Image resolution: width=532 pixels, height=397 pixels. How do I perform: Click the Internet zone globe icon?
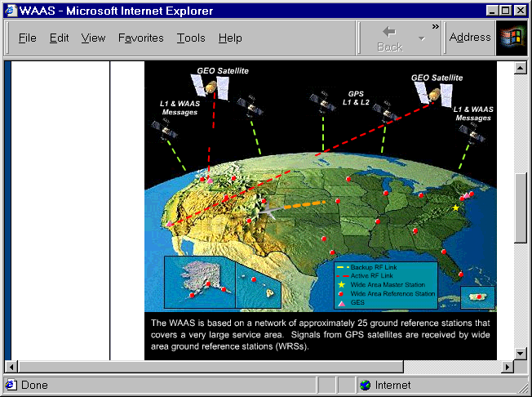(365, 386)
